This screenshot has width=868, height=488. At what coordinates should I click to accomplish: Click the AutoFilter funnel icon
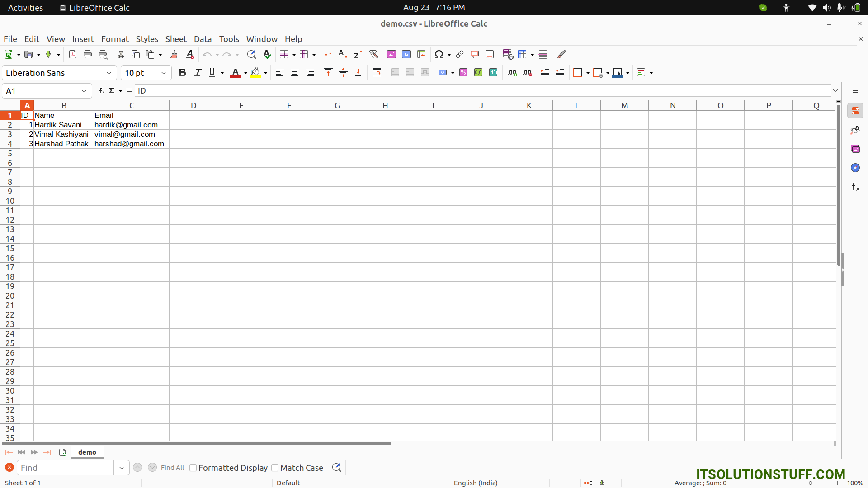coord(374,54)
